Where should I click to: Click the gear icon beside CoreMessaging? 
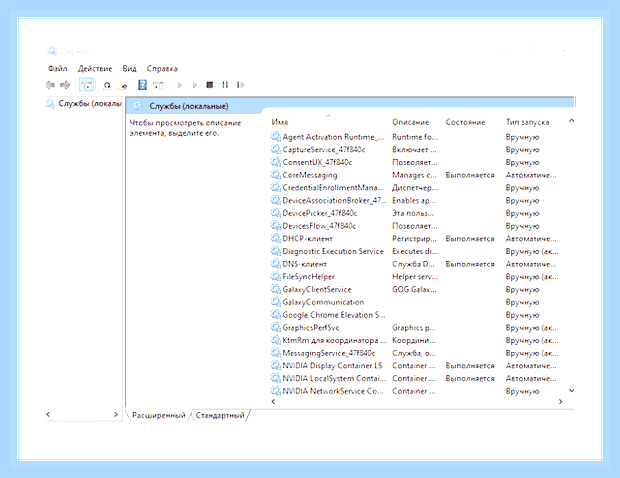[276, 175]
